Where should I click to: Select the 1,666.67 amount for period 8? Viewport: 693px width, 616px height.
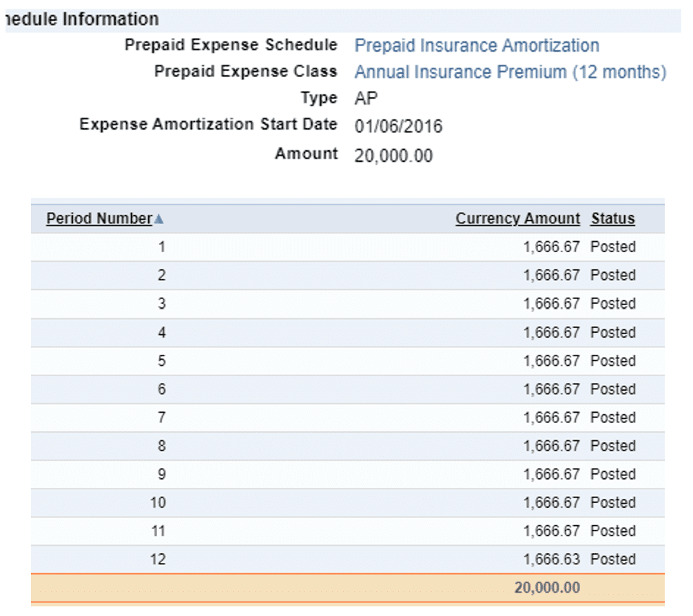552,445
